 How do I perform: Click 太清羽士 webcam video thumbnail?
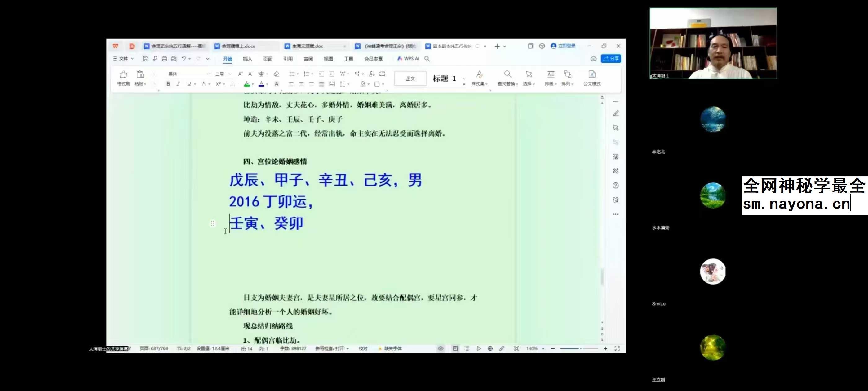click(713, 43)
